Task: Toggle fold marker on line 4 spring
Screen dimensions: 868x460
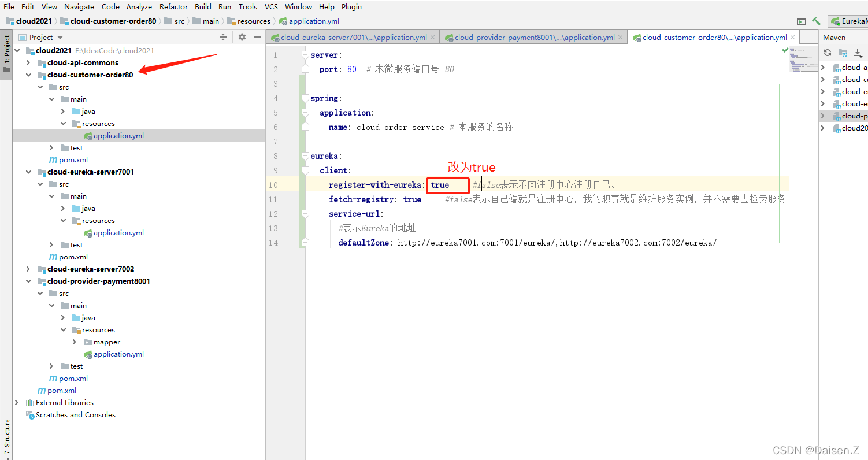Action: 305,98
